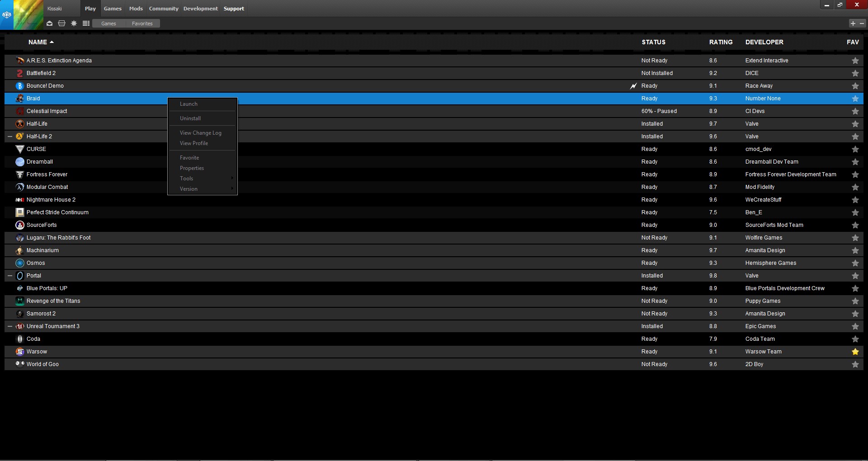Click the Desura logo icon
Screen dimensions: 868x461
tap(6, 15)
